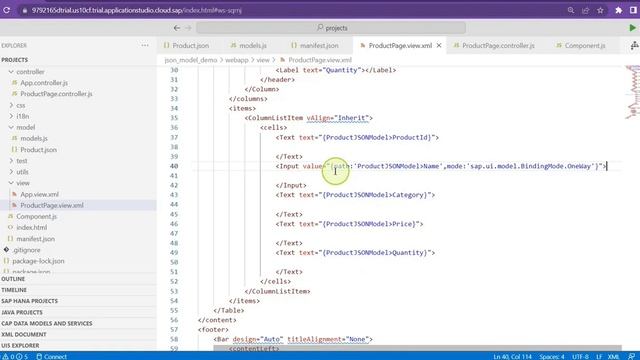Go forward using the editor forward arrow
Viewport: 640px width, 360px height.
tap(188, 28)
